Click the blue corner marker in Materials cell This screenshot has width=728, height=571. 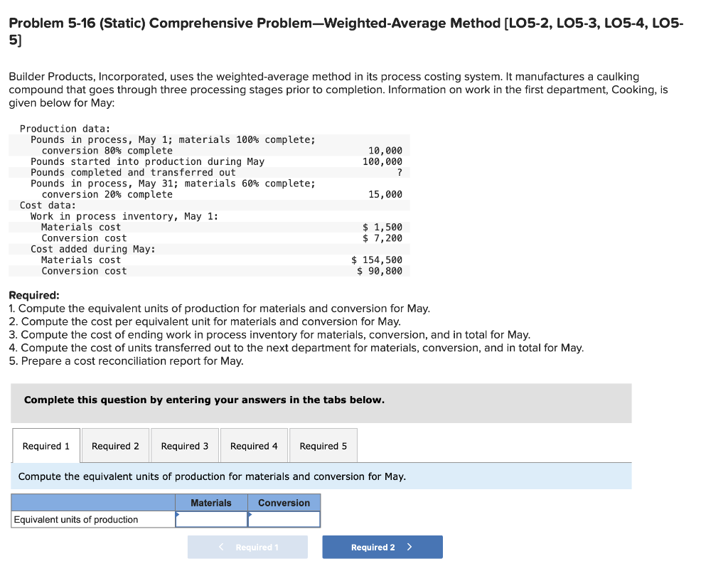(178, 514)
